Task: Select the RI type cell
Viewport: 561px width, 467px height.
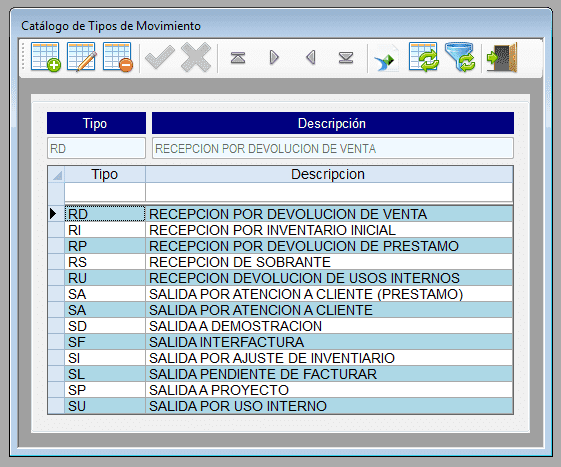Action: click(105, 230)
